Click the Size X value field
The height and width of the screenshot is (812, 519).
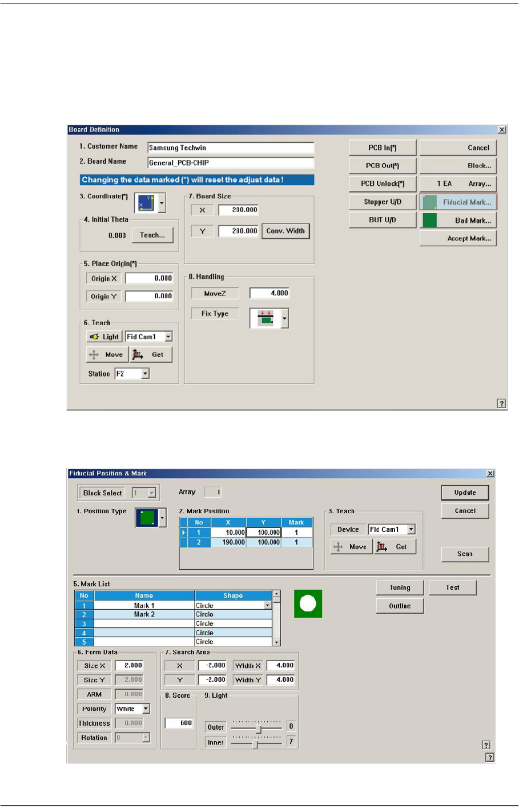click(x=130, y=665)
